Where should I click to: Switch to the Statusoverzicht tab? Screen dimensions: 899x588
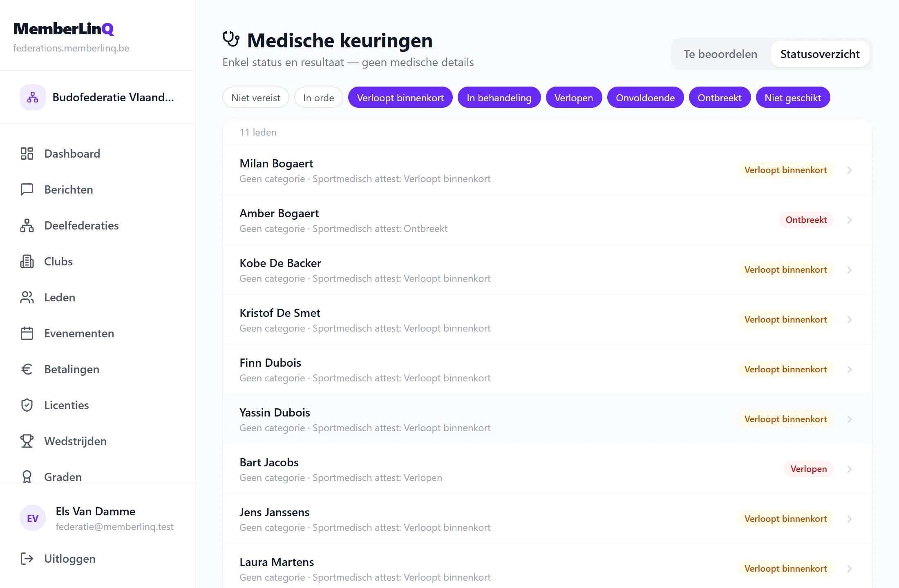[820, 54]
